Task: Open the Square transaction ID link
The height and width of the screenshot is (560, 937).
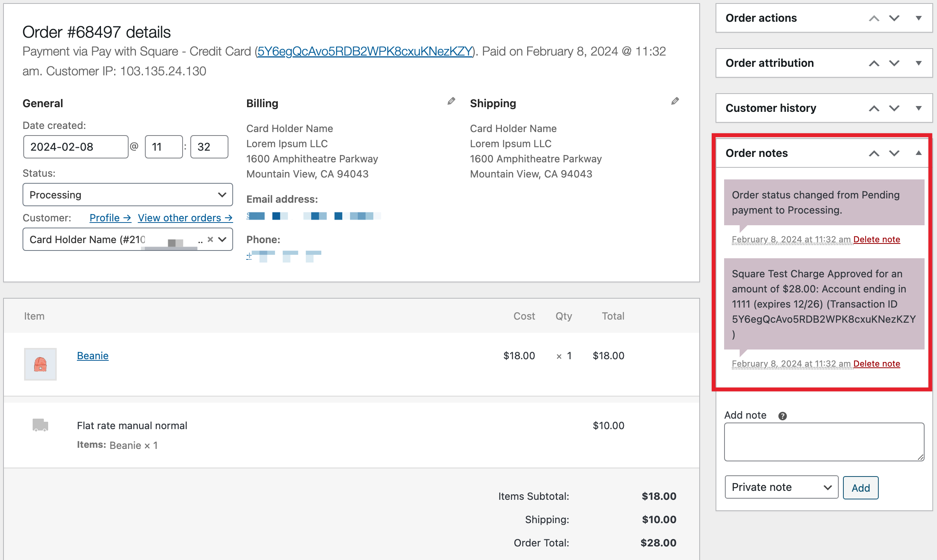Action: click(364, 51)
